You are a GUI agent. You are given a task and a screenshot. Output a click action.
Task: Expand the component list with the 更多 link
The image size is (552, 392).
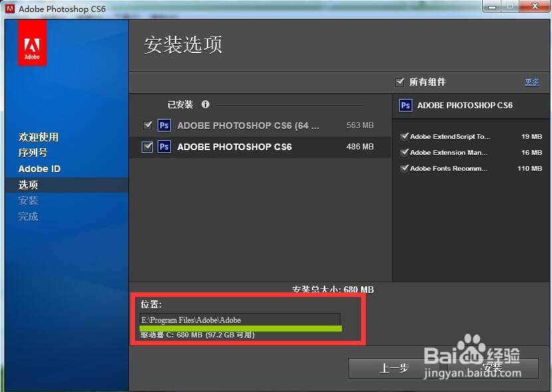(x=531, y=82)
